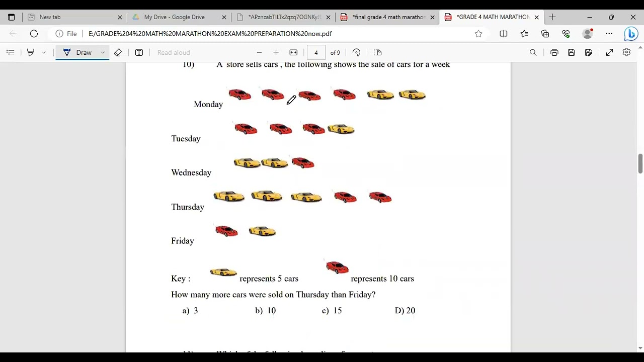Open the user profile menu

[x=588, y=34]
